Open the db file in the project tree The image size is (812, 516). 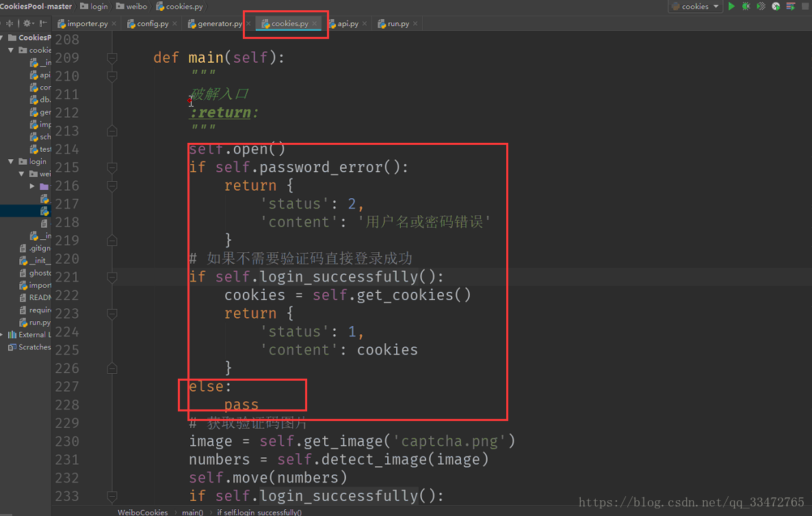click(x=40, y=100)
